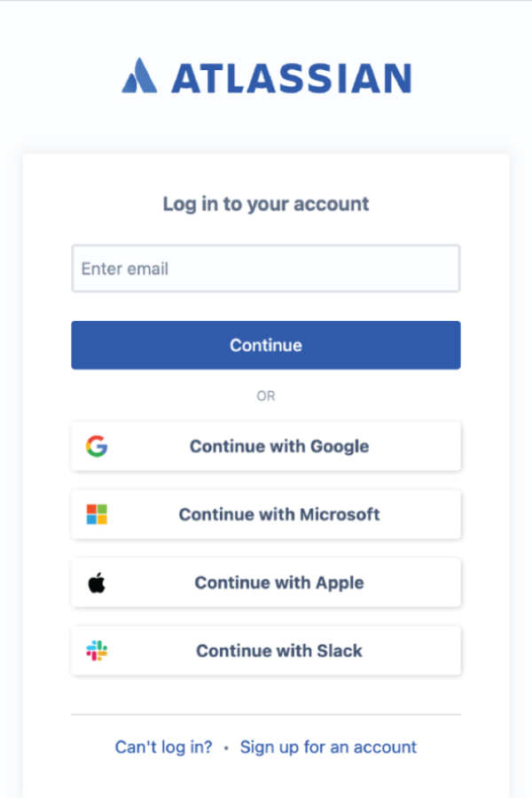
Task: Choose the Continue with Microsoft label
Action: 279,514
